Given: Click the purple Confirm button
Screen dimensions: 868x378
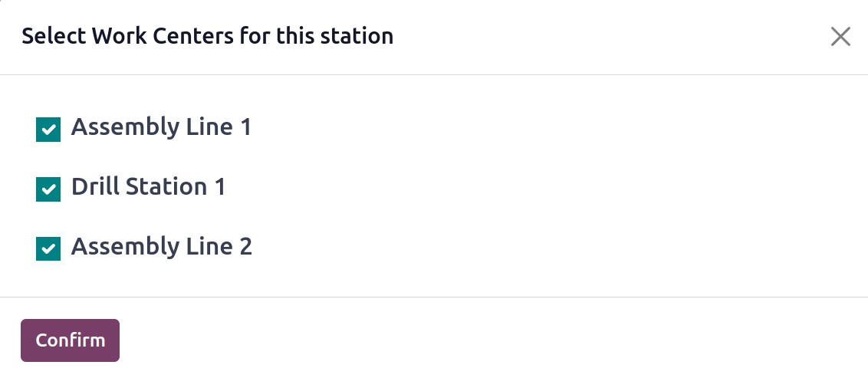Looking at the screenshot, I should point(71,340).
